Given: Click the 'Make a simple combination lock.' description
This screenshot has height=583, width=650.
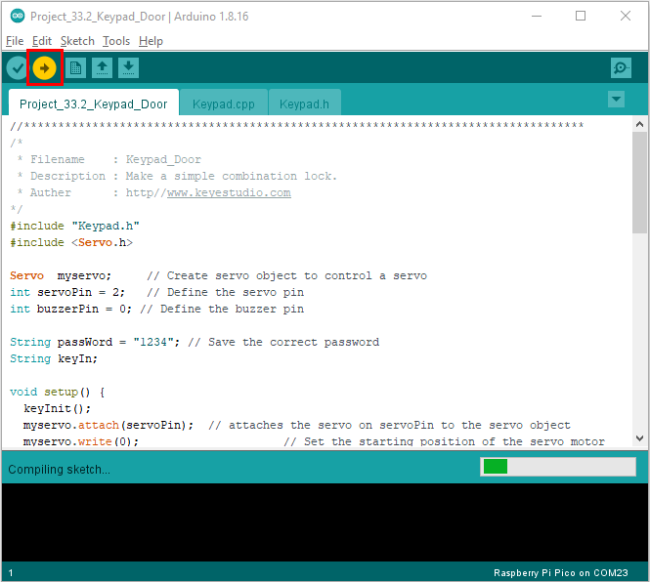Looking at the screenshot, I should [231, 176].
